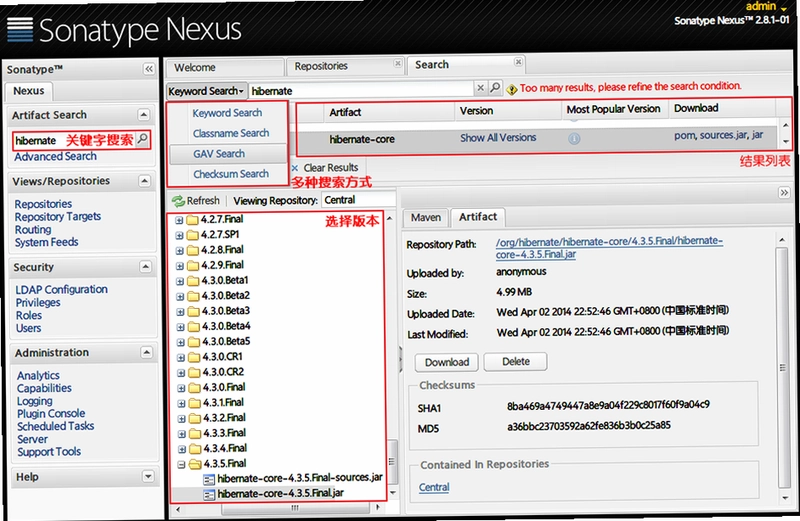Select the Nexus sidebar tab
The height and width of the screenshot is (521, 800).
point(29,91)
